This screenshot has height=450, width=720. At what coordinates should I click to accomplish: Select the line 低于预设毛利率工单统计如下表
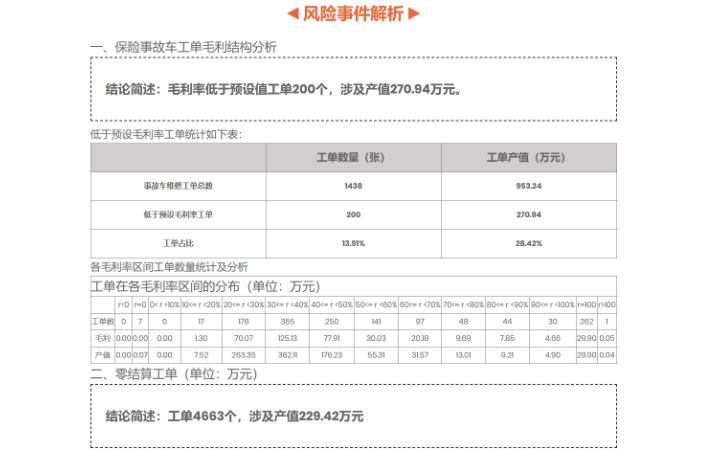pos(166,134)
